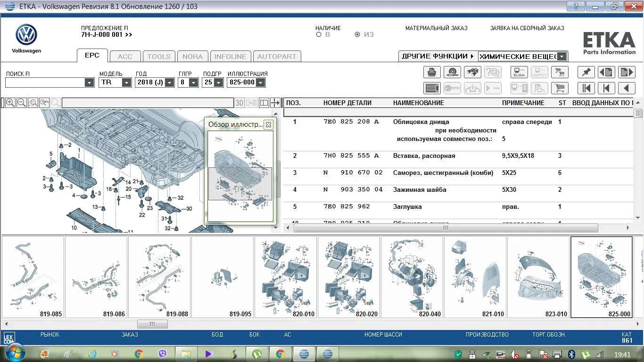Viewport: 644px width, 362px height.
Task: Click the print icon
Action: pyautogui.click(x=432, y=72)
